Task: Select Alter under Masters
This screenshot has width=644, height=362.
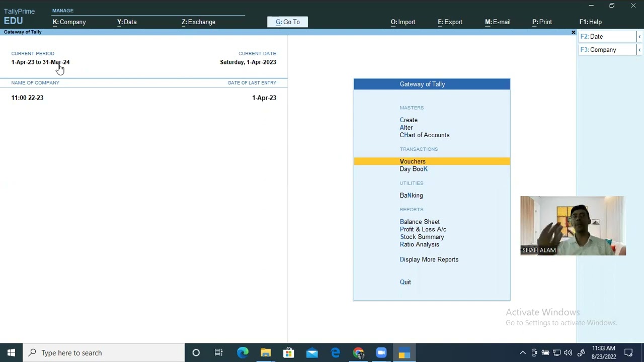Action: [x=406, y=128]
